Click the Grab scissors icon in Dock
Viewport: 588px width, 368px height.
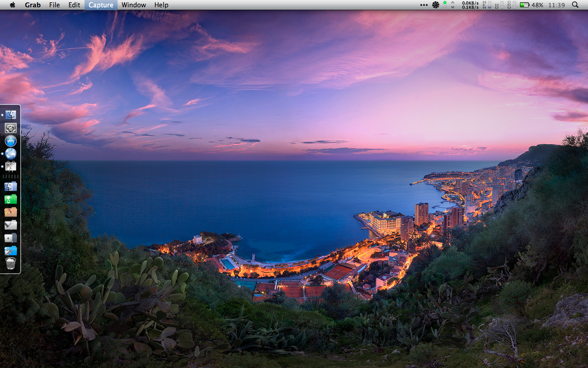coord(11,167)
